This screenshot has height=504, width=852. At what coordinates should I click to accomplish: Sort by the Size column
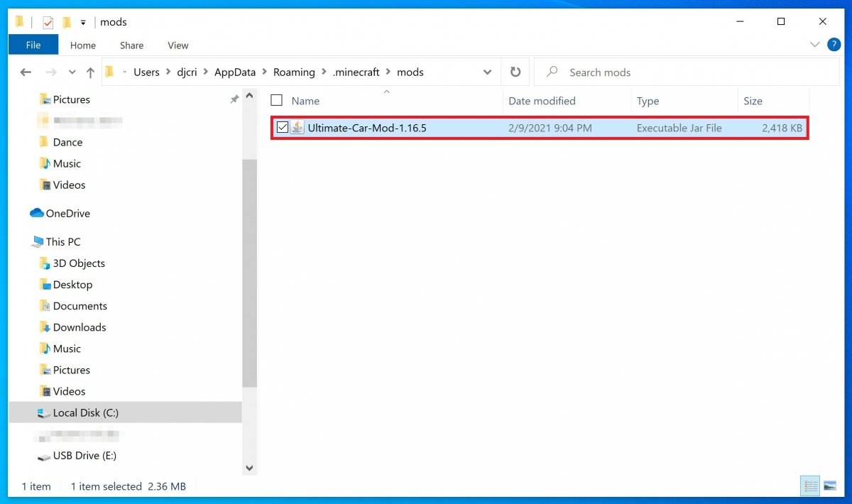(753, 101)
